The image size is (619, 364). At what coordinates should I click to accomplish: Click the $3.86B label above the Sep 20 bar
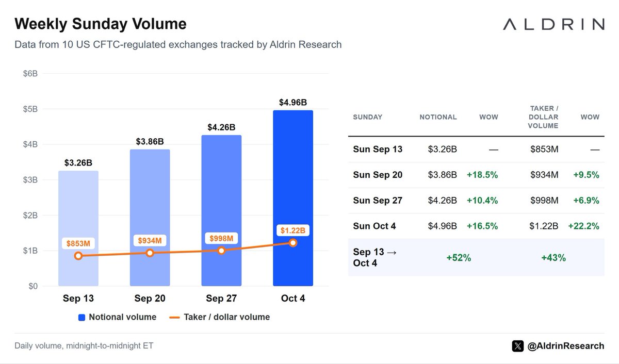click(150, 141)
